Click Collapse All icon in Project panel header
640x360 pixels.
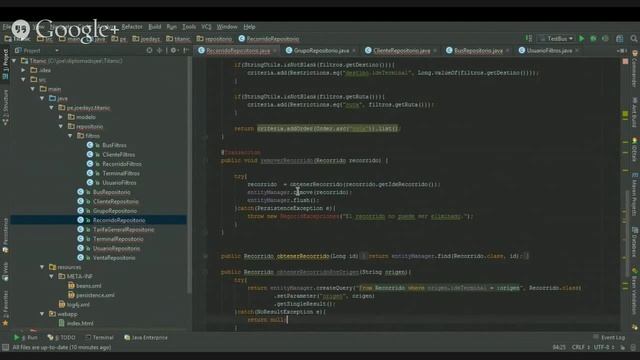(x=160, y=51)
